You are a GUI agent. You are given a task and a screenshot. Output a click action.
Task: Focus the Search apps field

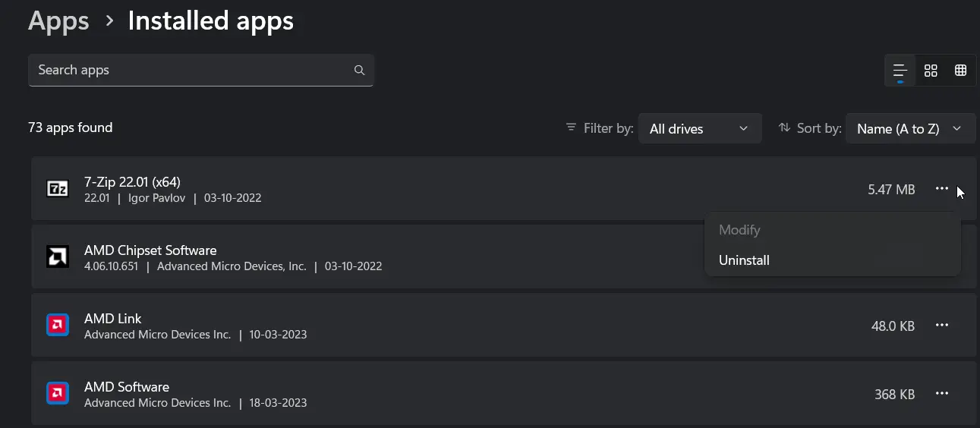(x=201, y=70)
